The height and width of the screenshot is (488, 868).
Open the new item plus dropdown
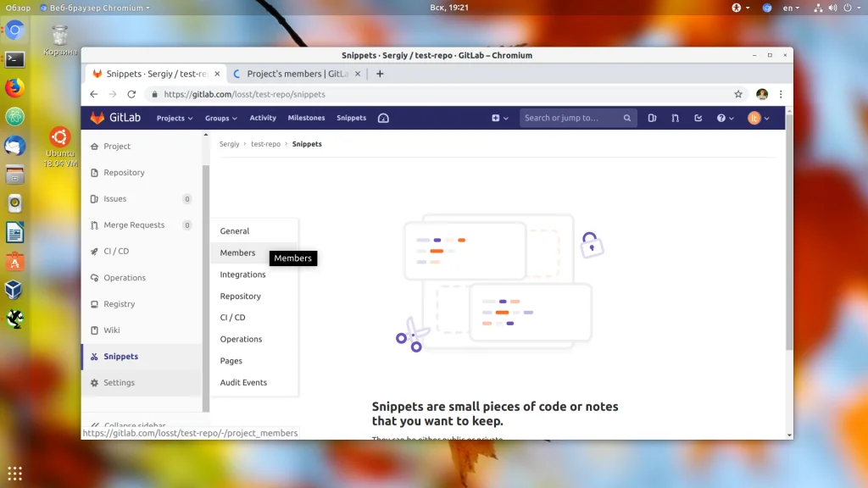500,118
